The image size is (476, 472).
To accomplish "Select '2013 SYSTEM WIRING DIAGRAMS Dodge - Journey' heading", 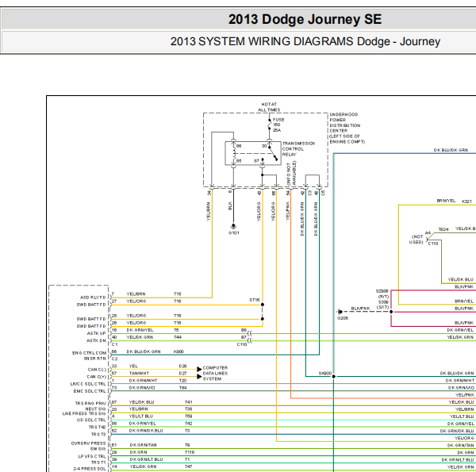I will [305, 41].
